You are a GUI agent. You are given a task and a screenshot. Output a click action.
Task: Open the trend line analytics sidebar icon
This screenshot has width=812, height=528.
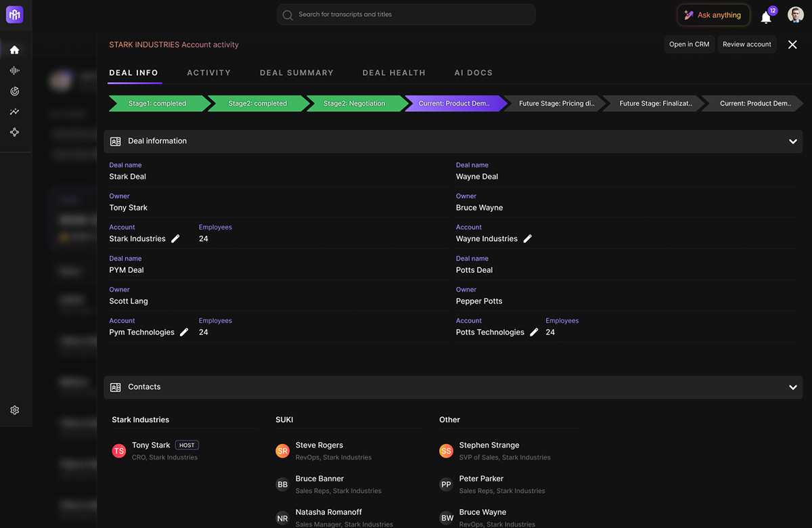[x=14, y=112]
